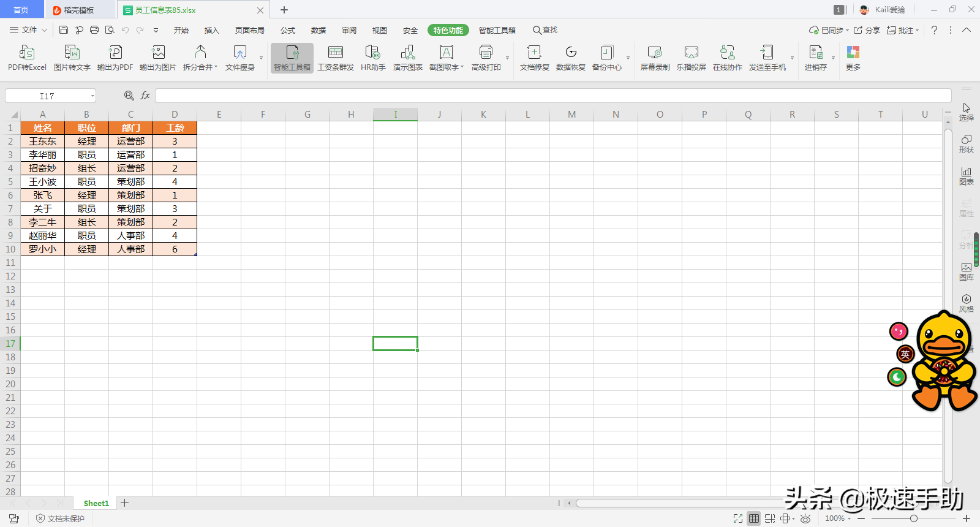Click the 选择 sidebar tool

click(967, 112)
